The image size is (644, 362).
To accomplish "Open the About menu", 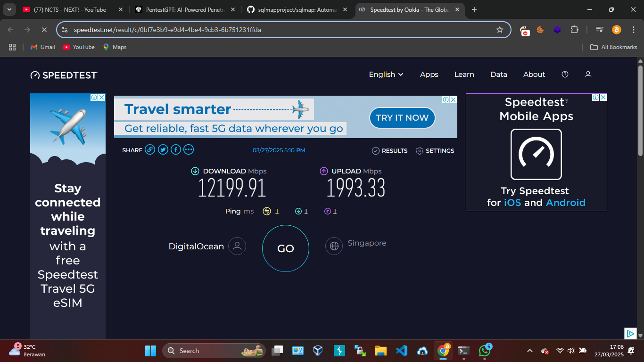I will 534,74.
